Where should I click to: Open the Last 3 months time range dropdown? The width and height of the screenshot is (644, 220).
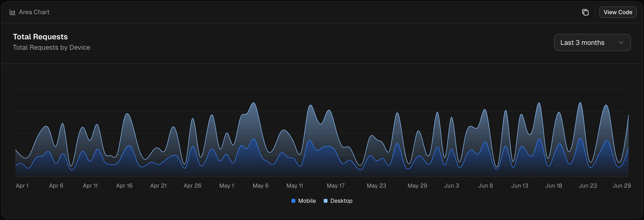coord(592,43)
